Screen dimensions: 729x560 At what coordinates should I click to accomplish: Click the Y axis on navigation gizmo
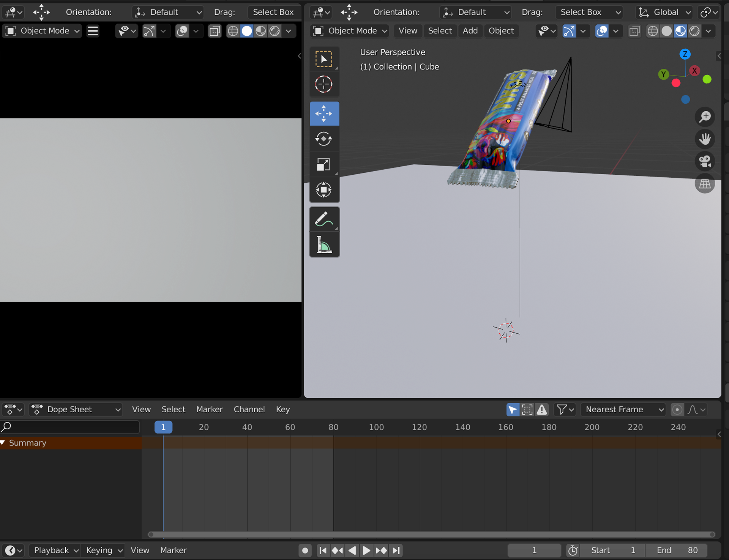[663, 74]
